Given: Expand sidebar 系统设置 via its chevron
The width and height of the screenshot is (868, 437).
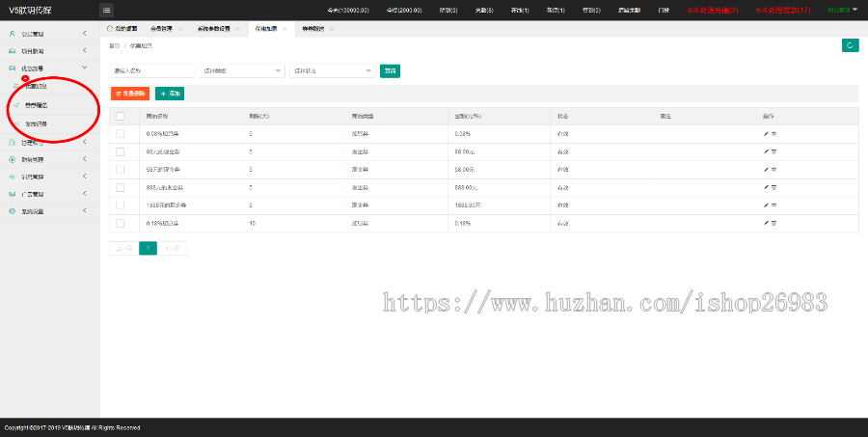Looking at the screenshot, I should tap(85, 211).
